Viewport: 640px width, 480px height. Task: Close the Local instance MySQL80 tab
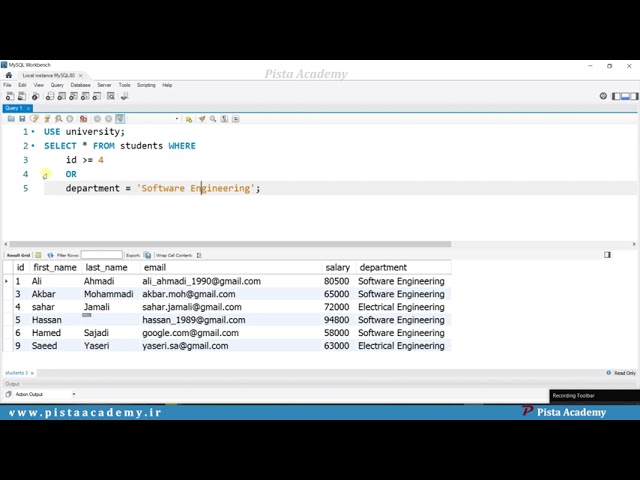(x=80, y=76)
